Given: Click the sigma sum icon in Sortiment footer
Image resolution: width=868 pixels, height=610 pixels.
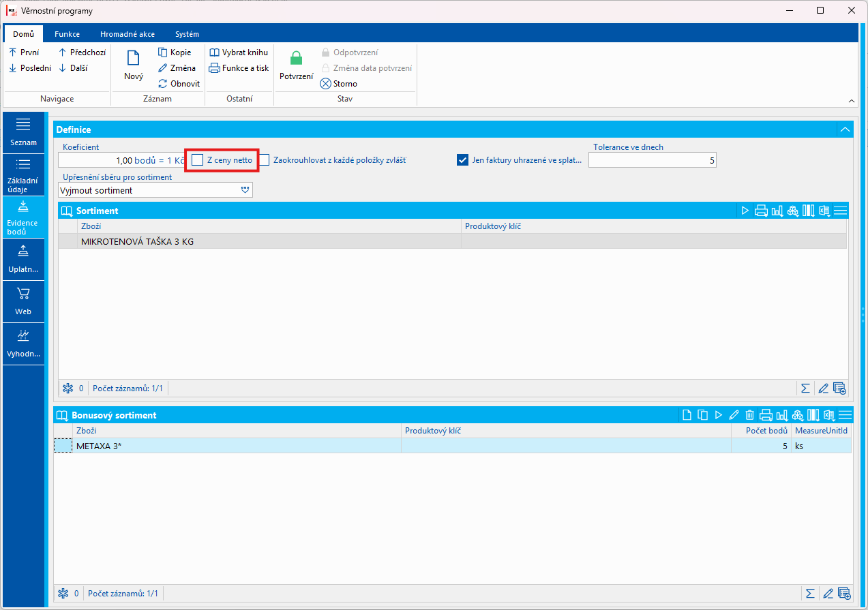Looking at the screenshot, I should [x=805, y=388].
